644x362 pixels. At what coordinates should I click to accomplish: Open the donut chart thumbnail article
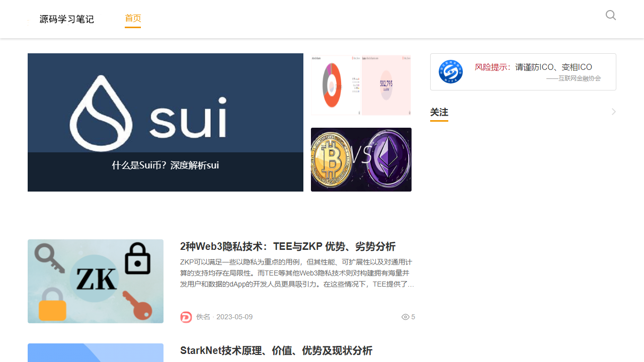pos(361,85)
